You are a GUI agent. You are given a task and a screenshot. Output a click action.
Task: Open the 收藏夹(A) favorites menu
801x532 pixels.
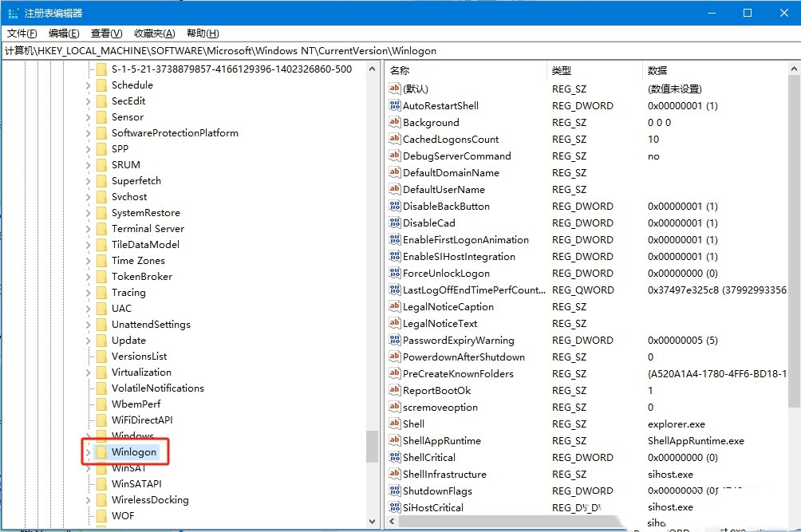click(154, 33)
